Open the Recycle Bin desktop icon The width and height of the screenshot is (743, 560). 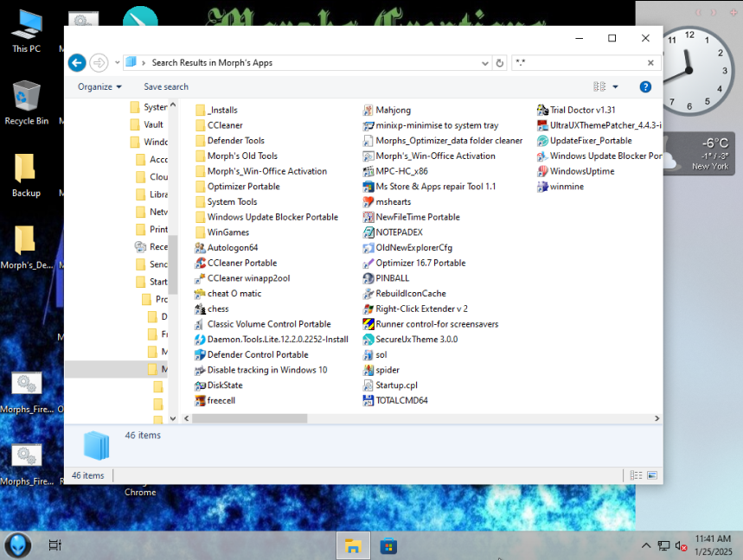tap(27, 103)
